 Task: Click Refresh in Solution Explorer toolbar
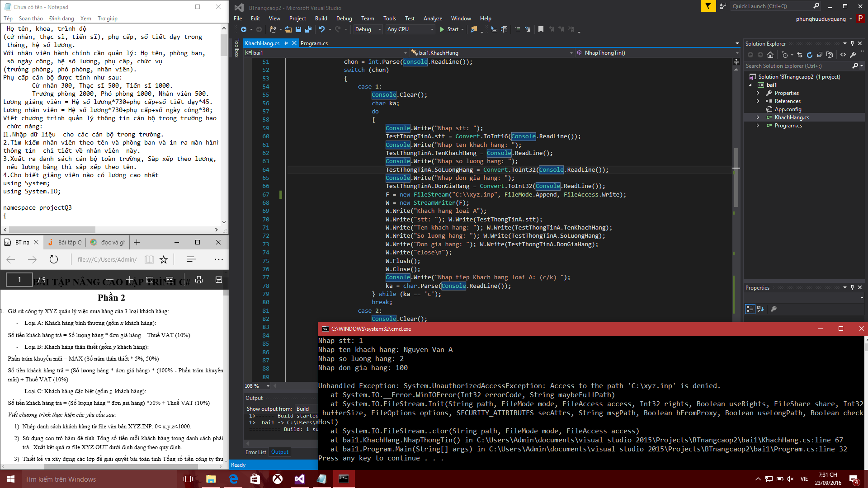tap(809, 55)
